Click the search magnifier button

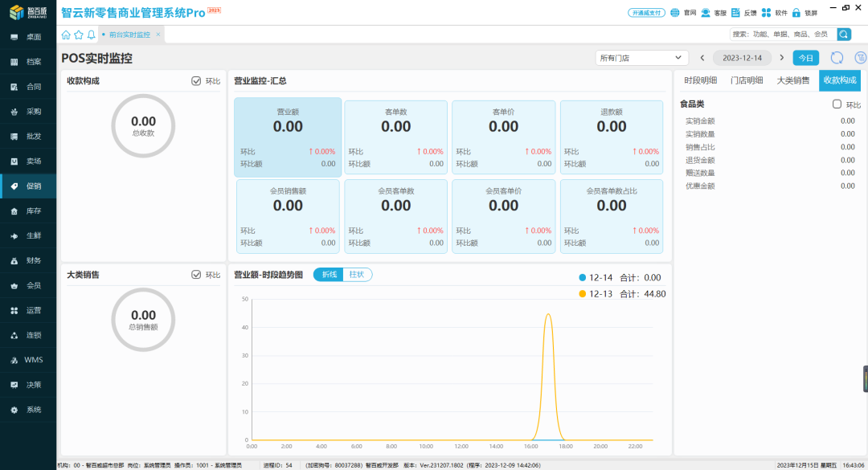843,34
